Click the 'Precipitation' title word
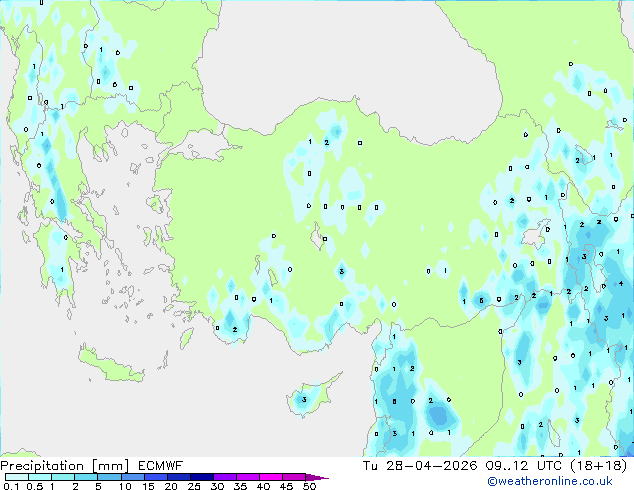 click(x=42, y=466)
